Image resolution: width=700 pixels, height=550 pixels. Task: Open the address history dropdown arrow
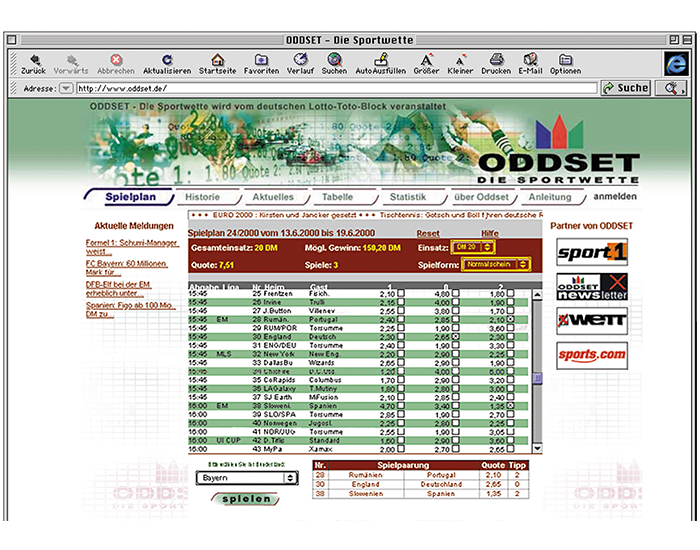pyautogui.click(x=66, y=88)
